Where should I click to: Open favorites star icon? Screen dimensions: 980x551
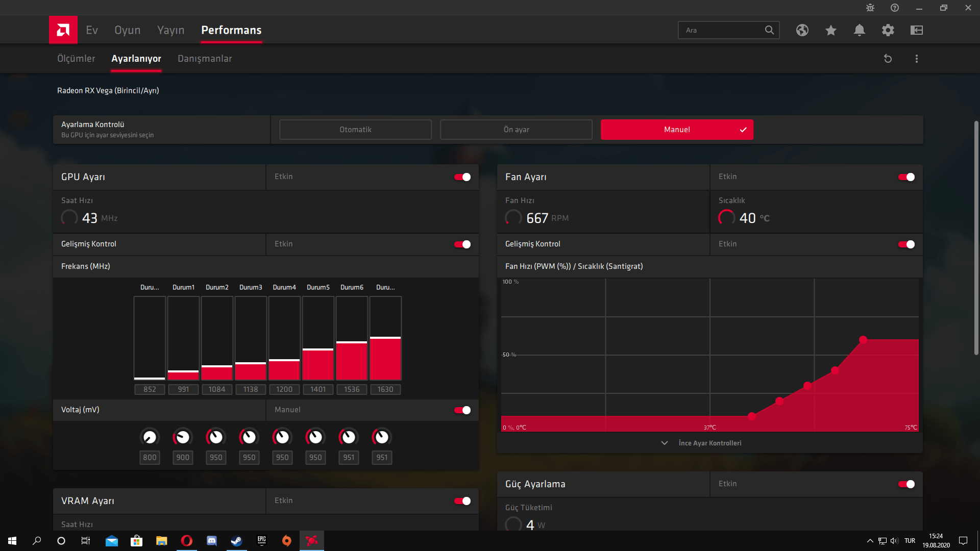[830, 30]
